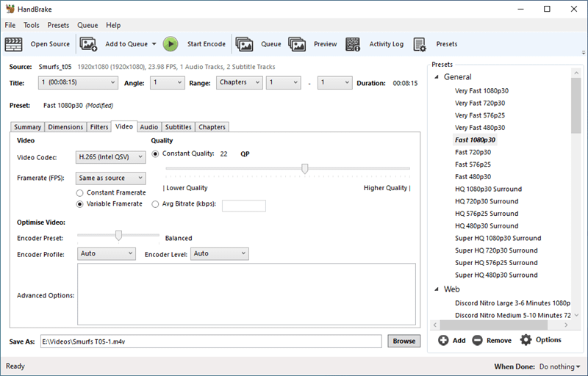Screen dimensions: 588x376
Task: Click the Activity Log label
Action: coord(387,44)
